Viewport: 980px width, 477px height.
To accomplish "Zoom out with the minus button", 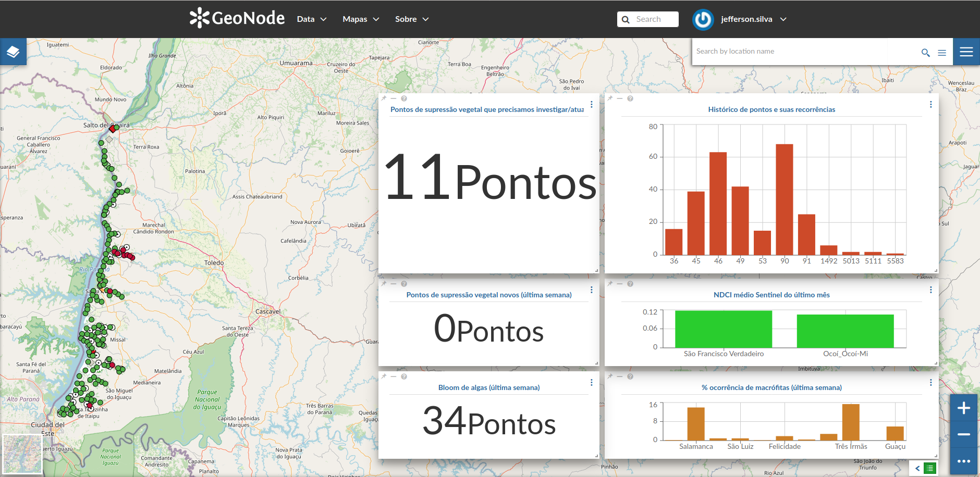I will [964, 434].
